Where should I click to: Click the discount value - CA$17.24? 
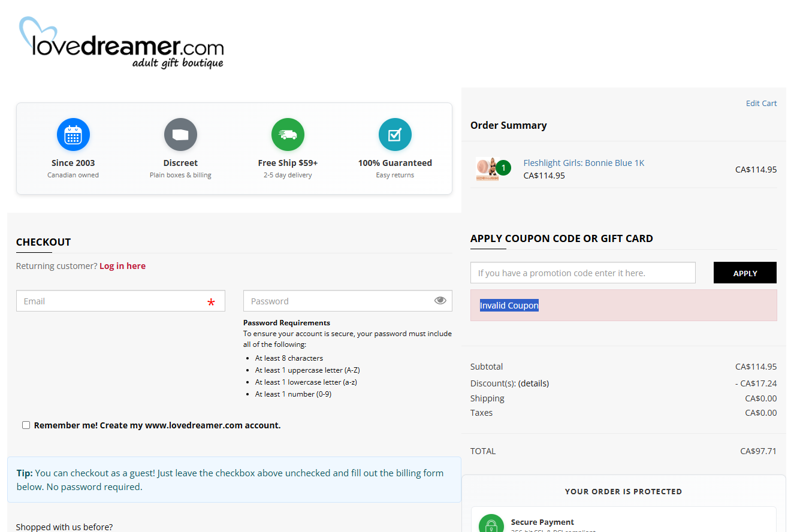tap(756, 383)
